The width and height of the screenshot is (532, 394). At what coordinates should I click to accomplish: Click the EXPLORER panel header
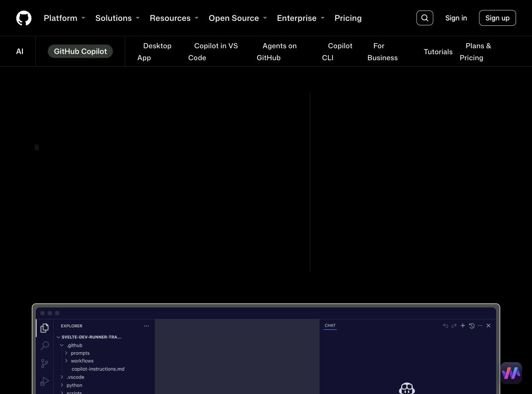(x=72, y=326)
